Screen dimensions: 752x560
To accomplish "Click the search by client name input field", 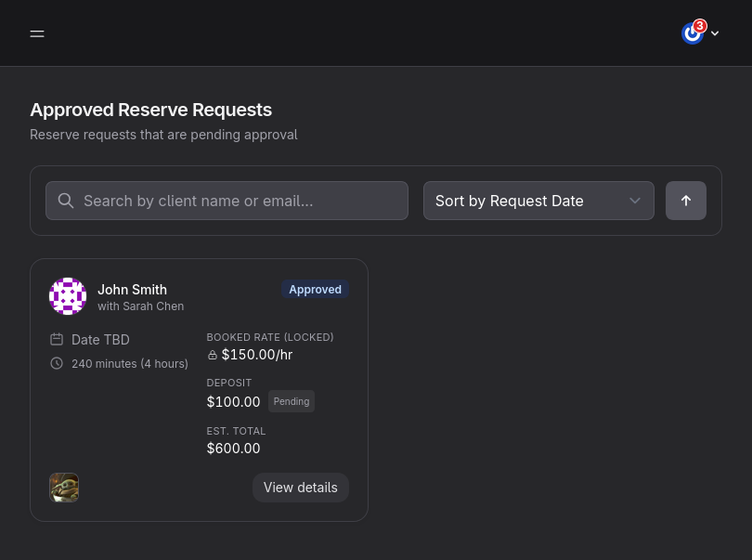I will click(x=226, y=201).
